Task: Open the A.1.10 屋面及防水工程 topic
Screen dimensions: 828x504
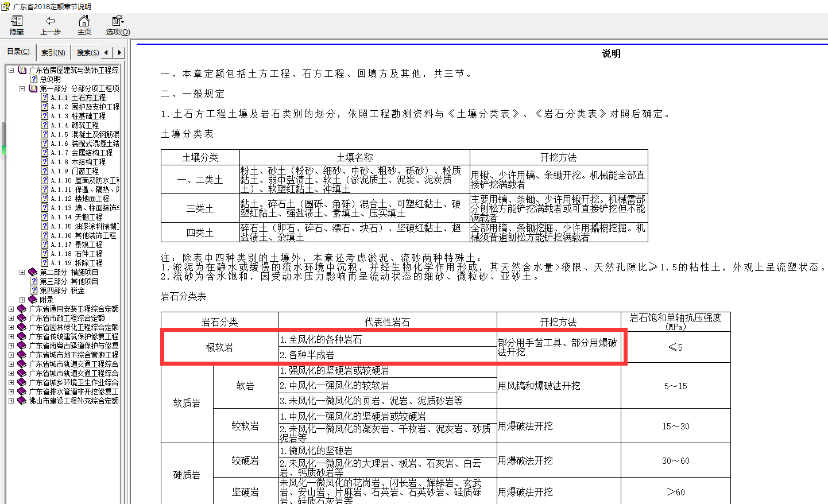Action: pyautogui.click(x=85, y=180)
